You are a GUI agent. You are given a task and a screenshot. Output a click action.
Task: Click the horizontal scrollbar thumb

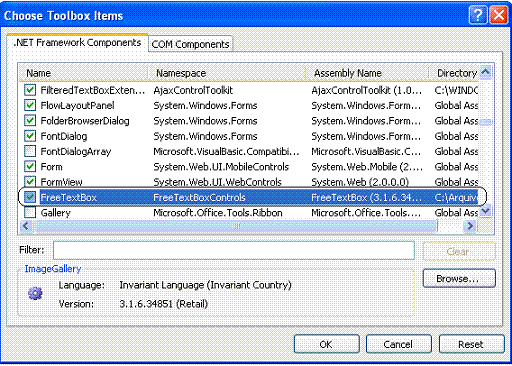pyautogui.click(x=235, y=226)
